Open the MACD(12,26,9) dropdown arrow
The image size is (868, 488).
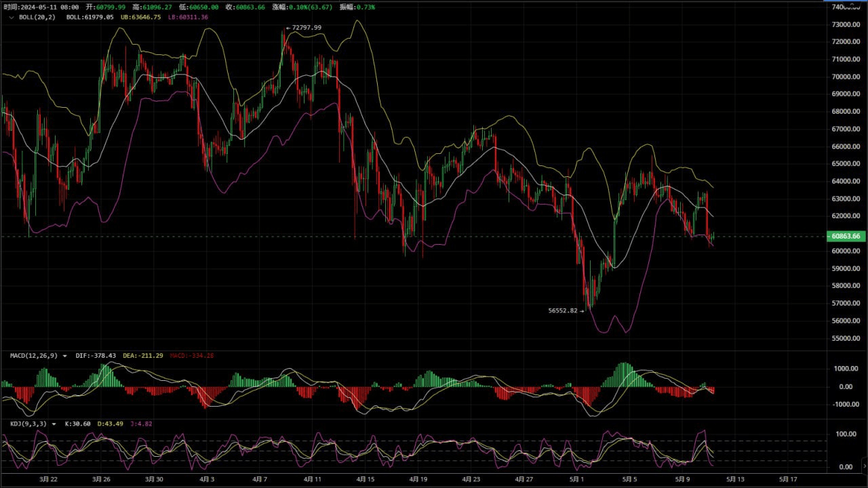65,356
